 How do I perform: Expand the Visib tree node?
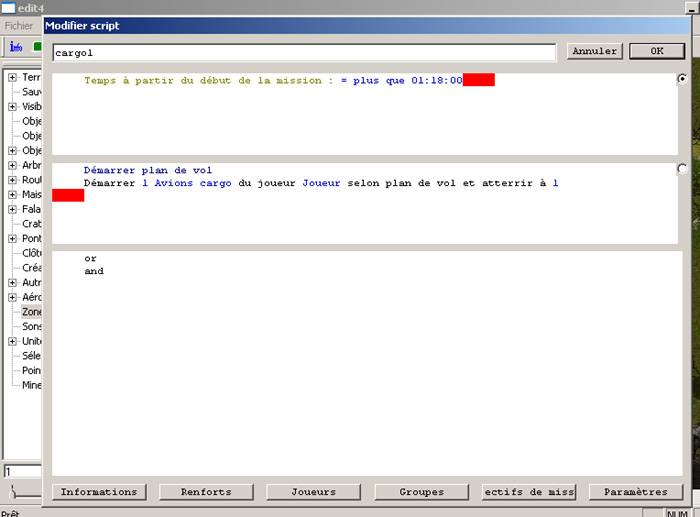12,106
